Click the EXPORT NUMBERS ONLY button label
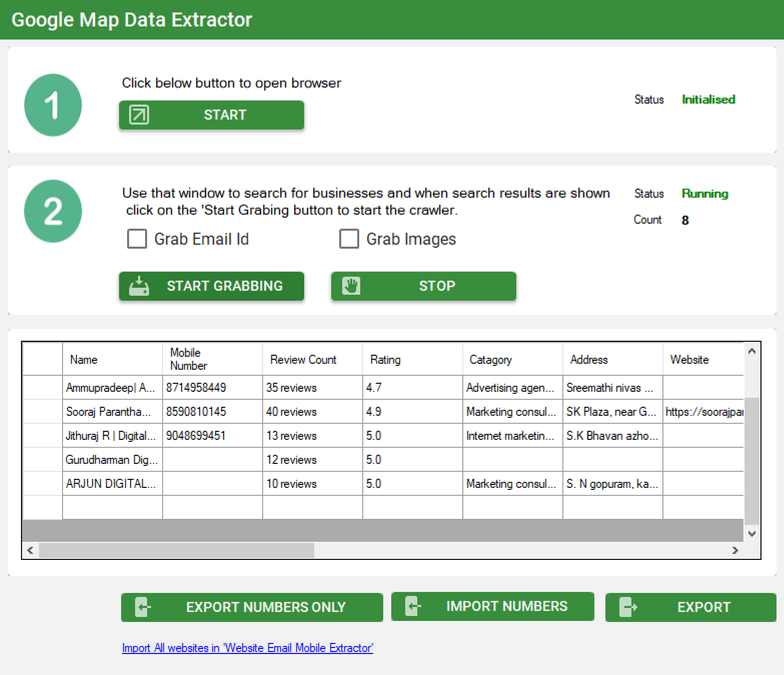Image resolution: width=784 pixels, height=675 pixels. coord(266,607)
